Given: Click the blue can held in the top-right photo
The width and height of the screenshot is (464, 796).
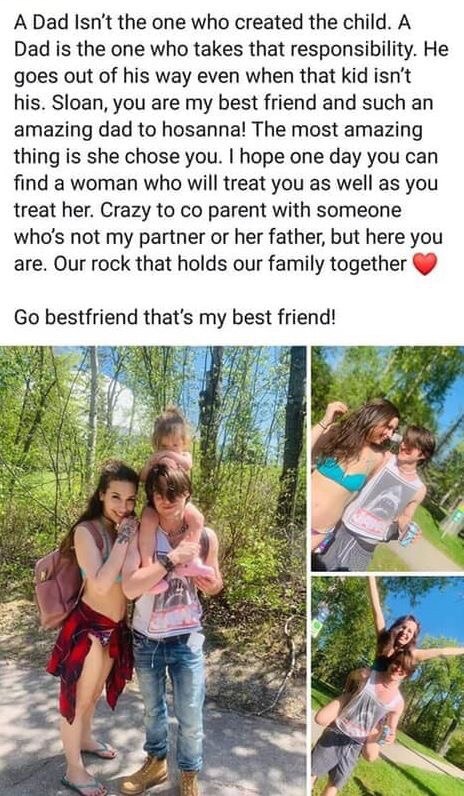Looking at the screenshot, I should point(409,534).
